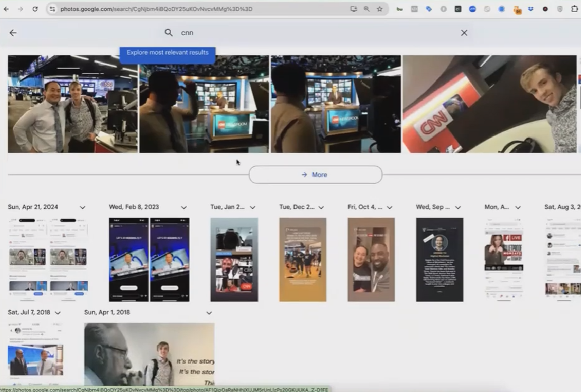
Task: Click the grey circular arrow extension icon
Action: click(444, 9)
